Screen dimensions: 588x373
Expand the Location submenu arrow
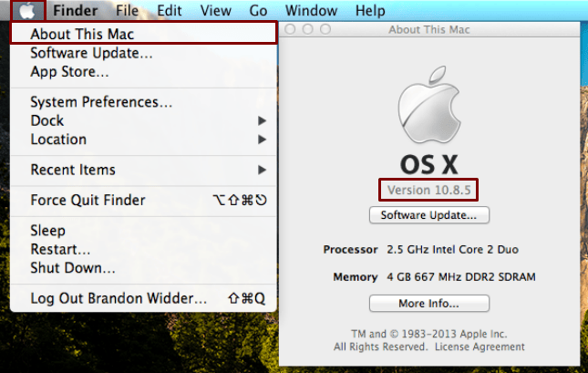tap(263, 140)
